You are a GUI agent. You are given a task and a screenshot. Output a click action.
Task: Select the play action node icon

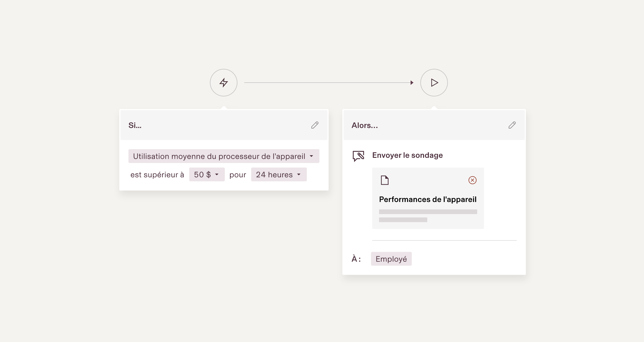(x=434, y=83)
